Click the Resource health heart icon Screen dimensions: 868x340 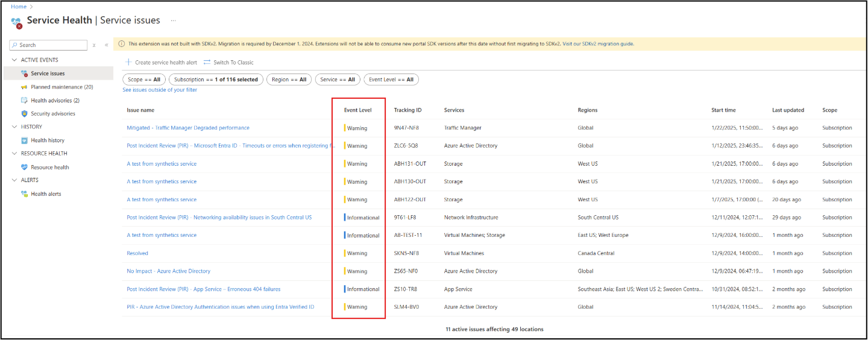click(x=24, y=167)
